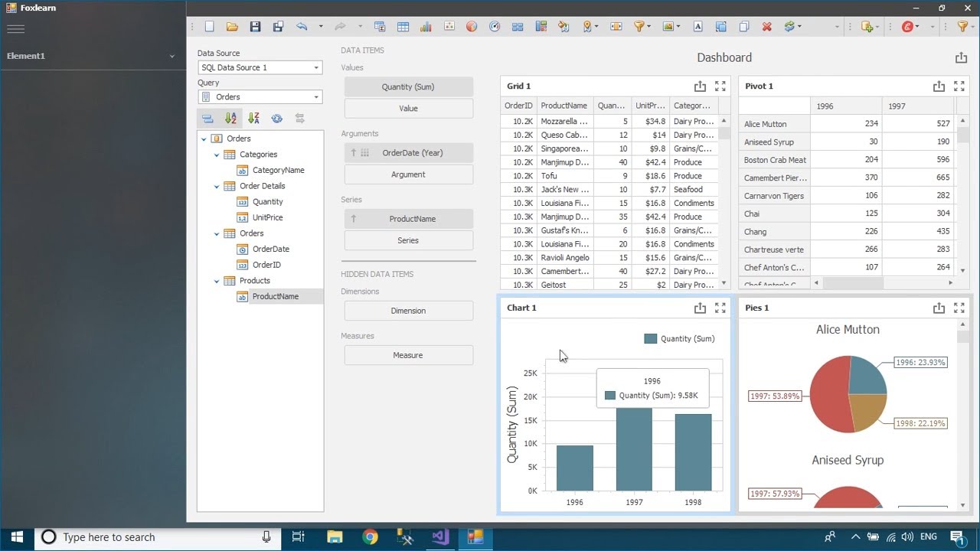Sort fields descending Z to A
The width and height of the screenshot is (980, 551).
click(x=253, y=119)
